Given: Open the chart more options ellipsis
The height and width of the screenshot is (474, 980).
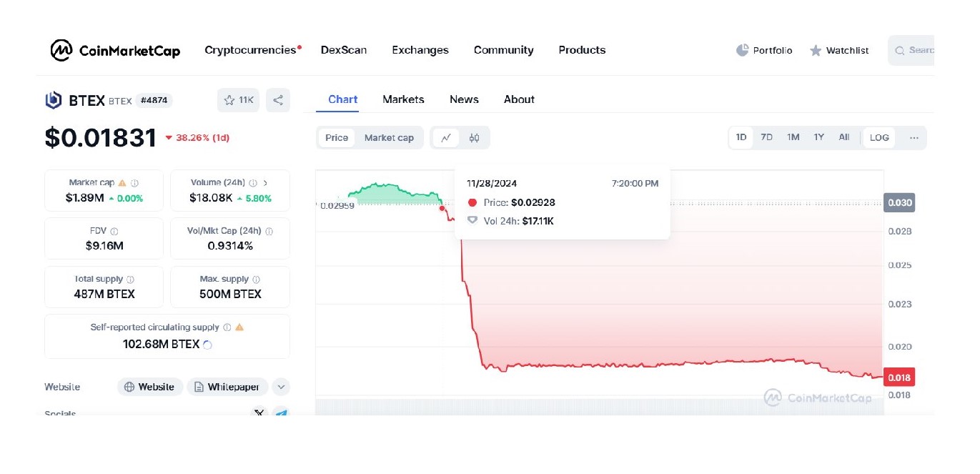Looking at the screenshot, I should pyautogui.click(x=914, y=138).
